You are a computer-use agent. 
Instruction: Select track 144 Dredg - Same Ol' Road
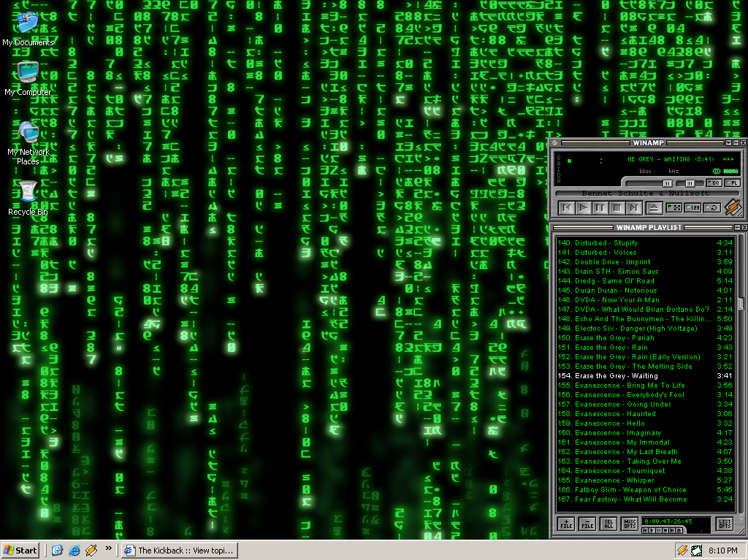click(x=645, y=281)
